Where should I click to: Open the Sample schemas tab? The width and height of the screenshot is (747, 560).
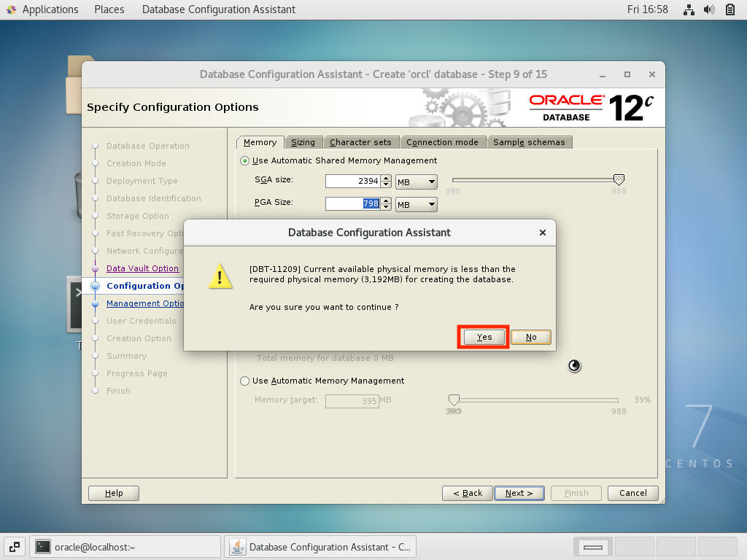529,142
